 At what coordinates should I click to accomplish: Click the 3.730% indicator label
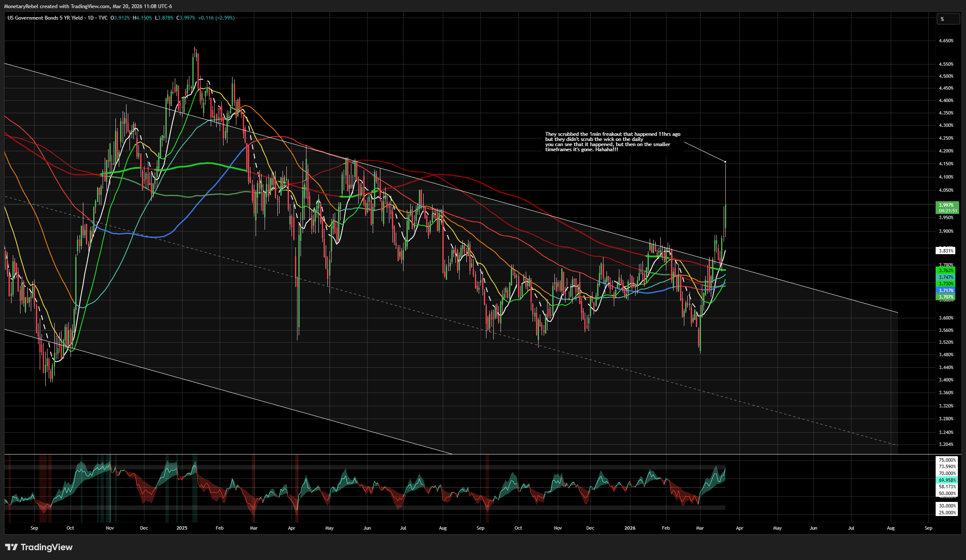tap(946, 284)
